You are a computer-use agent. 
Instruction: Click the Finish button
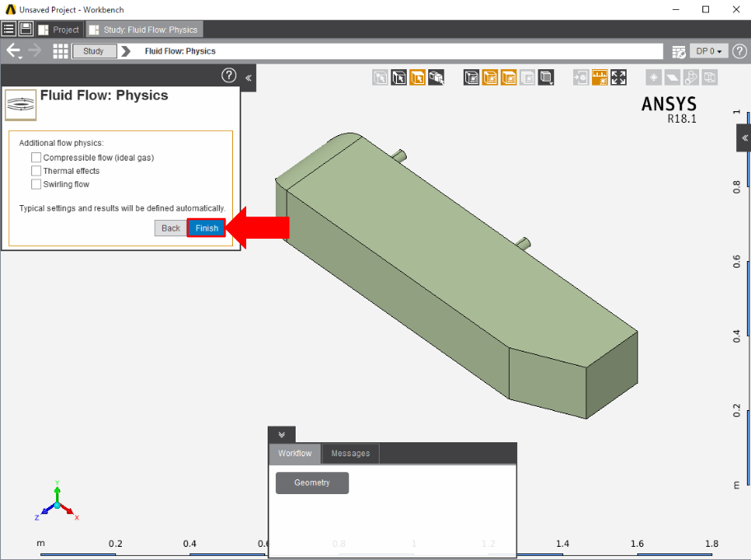coord(207,228)
